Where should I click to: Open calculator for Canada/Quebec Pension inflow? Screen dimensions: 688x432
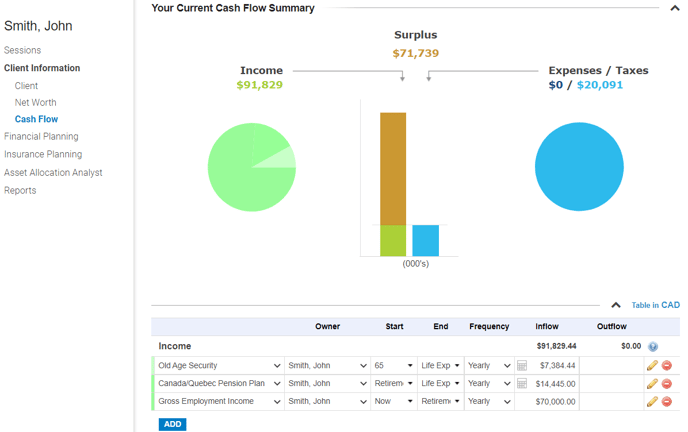[x=522, y=384]
